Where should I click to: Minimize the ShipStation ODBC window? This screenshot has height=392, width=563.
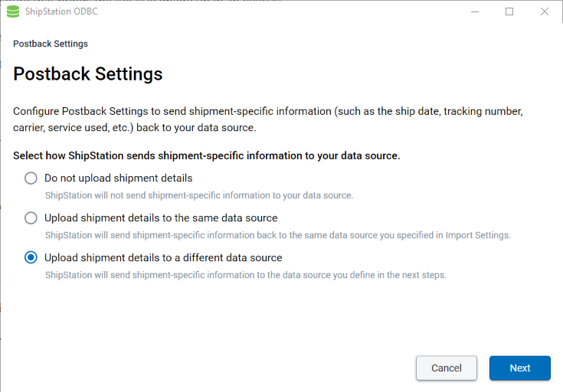475,11
